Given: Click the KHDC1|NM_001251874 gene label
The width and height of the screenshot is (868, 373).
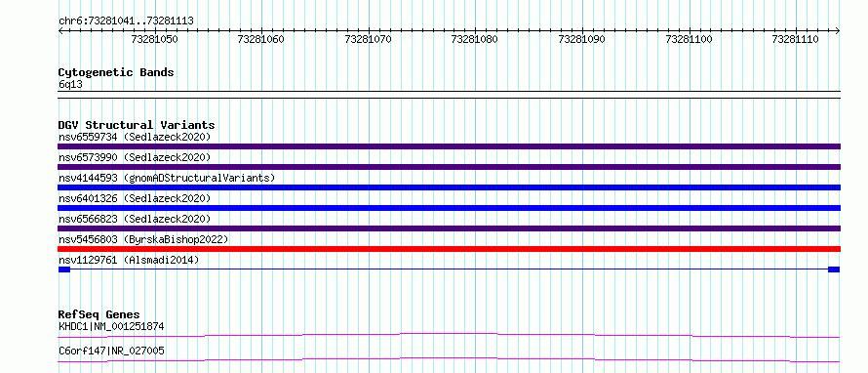Looking at the screenshot, I should pyautogui.click(x=111, y=326).
